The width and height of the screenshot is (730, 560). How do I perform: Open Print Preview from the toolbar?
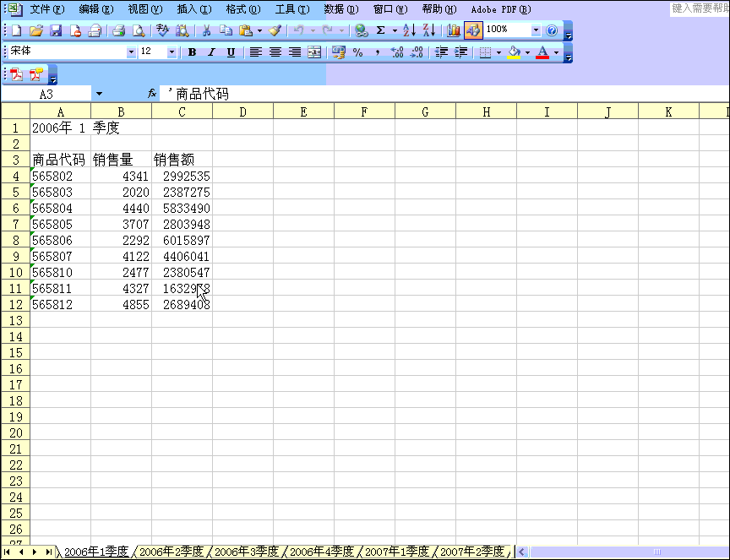pyautogui.click(x=138, y=30)
